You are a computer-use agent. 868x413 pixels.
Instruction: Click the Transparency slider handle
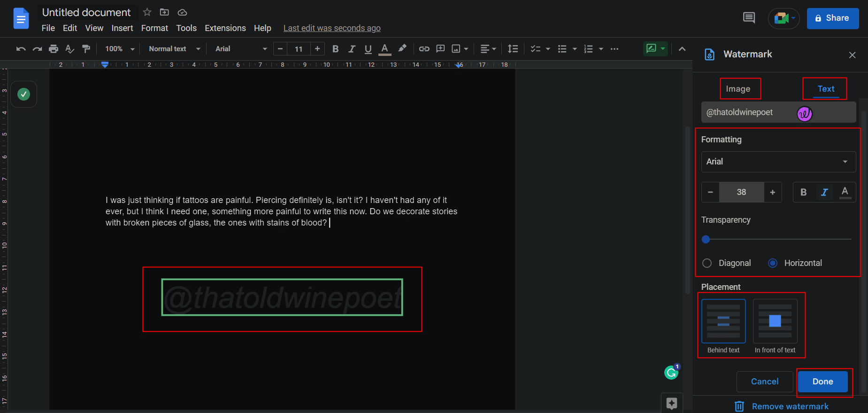click(x=706, y=240)
